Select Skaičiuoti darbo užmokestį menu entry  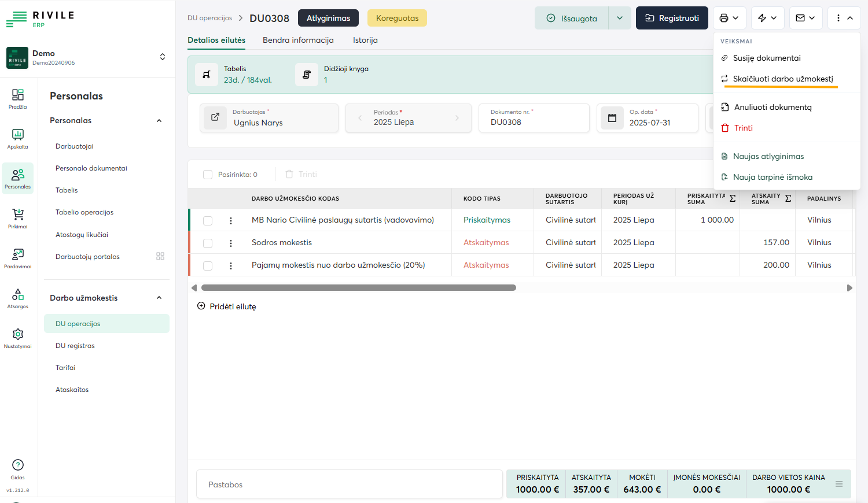tap(782, 79)
